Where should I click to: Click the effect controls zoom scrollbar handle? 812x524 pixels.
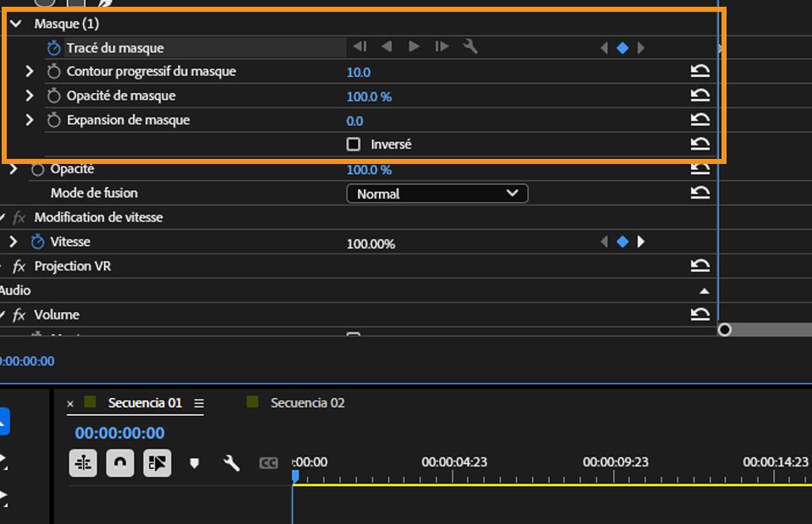725,330
